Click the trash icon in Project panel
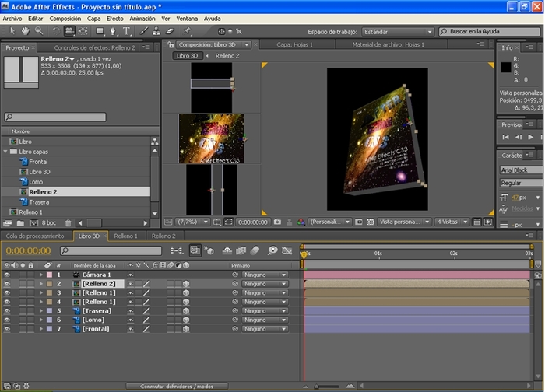This screenshot has height=392, width=545. point(69,223)
